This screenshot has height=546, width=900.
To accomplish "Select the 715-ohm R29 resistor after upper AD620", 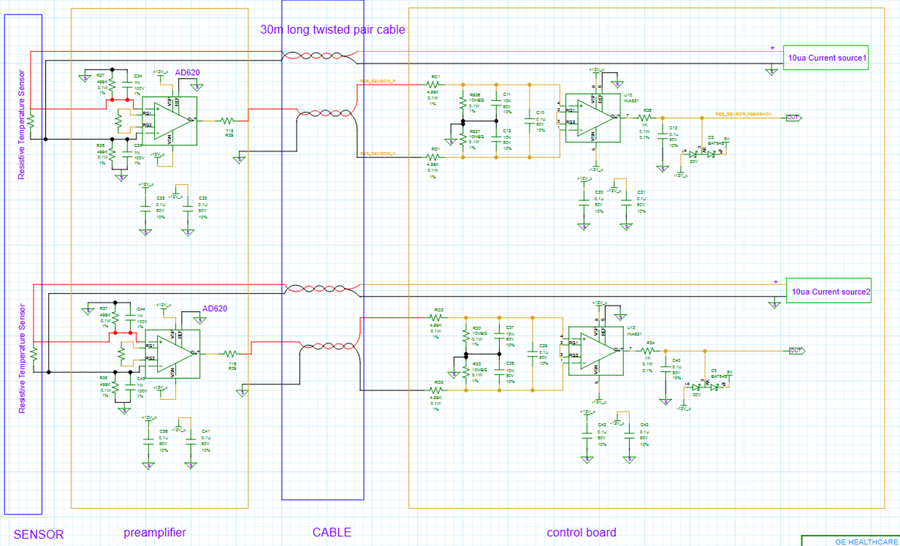I will (x=227, y=121).
